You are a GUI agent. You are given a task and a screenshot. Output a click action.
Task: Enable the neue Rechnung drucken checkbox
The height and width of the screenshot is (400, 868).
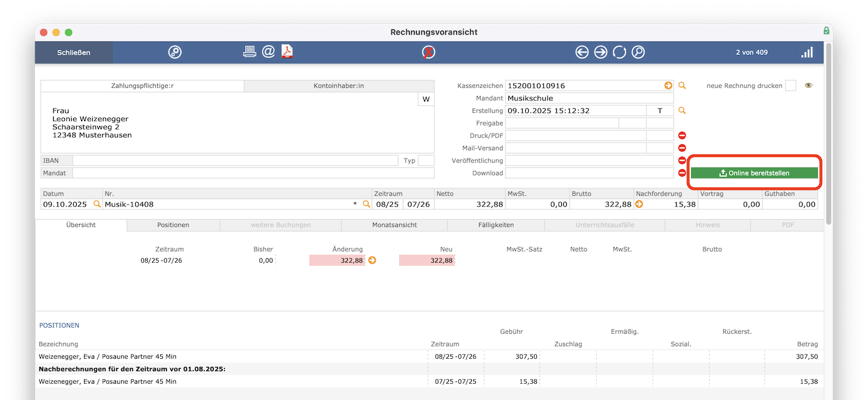point(791,86)
